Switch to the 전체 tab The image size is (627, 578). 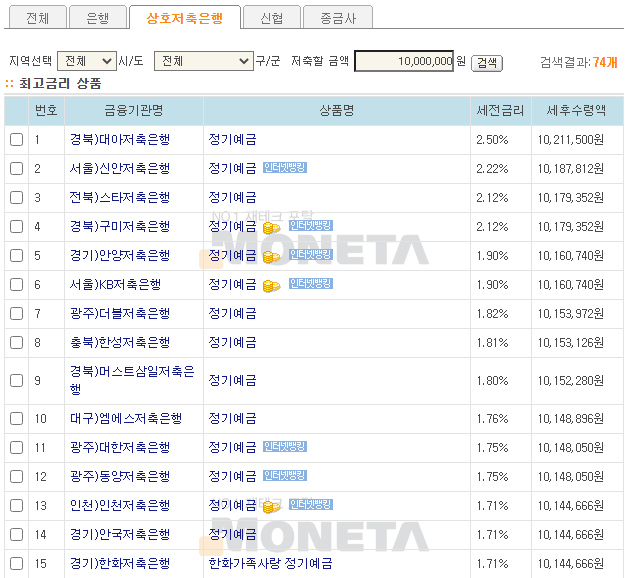point(38,18)
